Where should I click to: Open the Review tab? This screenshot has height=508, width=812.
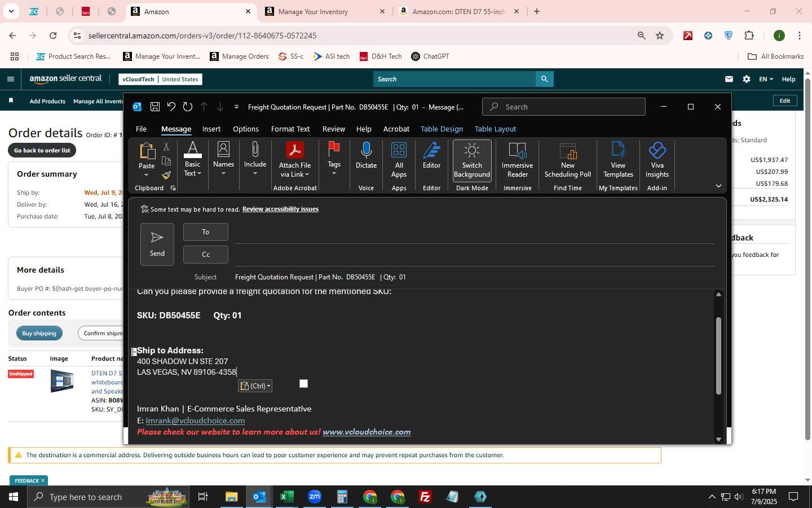point(334,129)
